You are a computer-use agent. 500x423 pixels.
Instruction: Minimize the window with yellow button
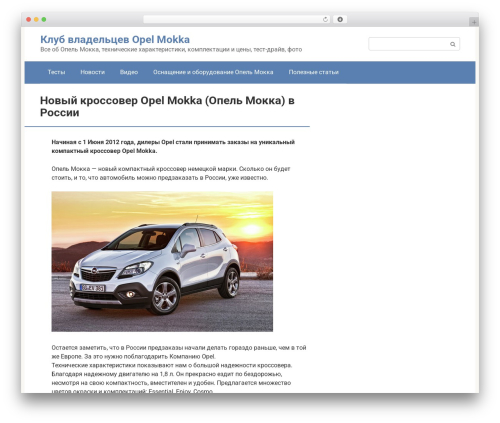(36, 19)
